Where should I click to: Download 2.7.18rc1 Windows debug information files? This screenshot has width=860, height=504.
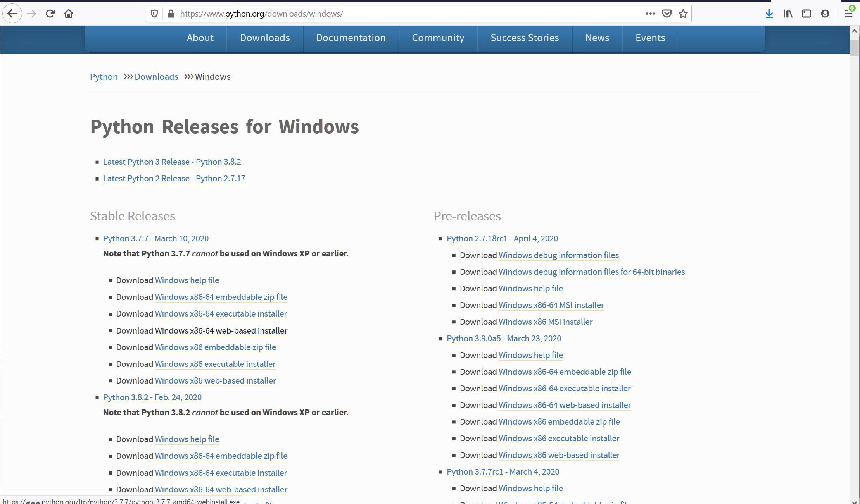pos(559,255)
